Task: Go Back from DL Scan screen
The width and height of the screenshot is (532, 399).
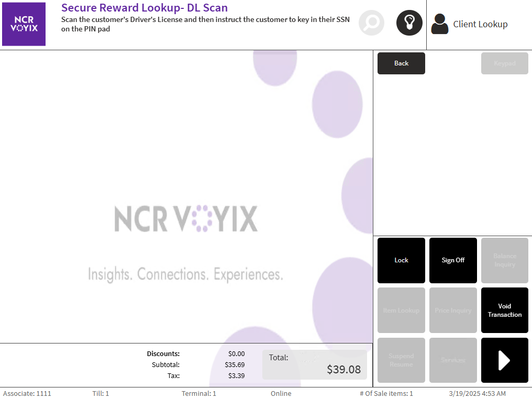Action: coord(401,63)
